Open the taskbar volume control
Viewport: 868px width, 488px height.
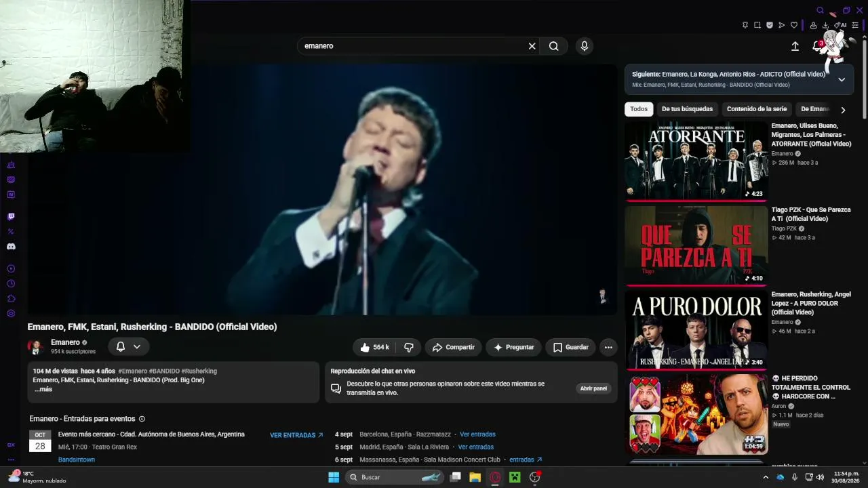click(820, 477)
